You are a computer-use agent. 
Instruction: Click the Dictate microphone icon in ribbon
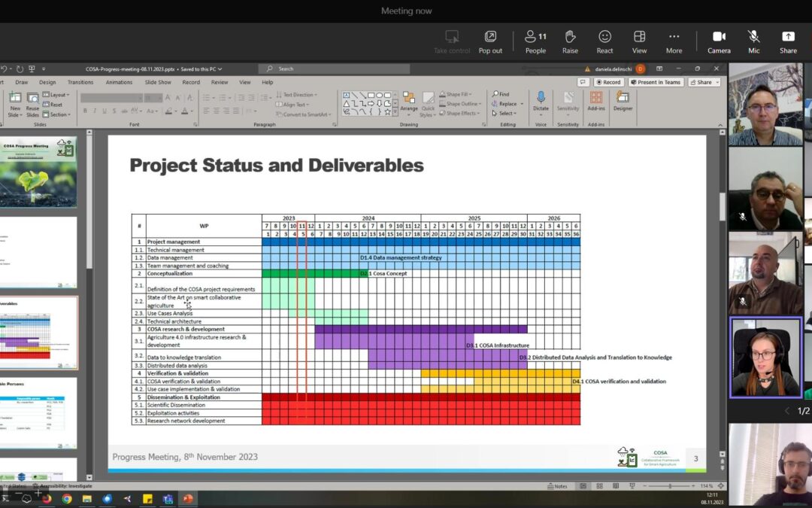(x=541, y=101)
